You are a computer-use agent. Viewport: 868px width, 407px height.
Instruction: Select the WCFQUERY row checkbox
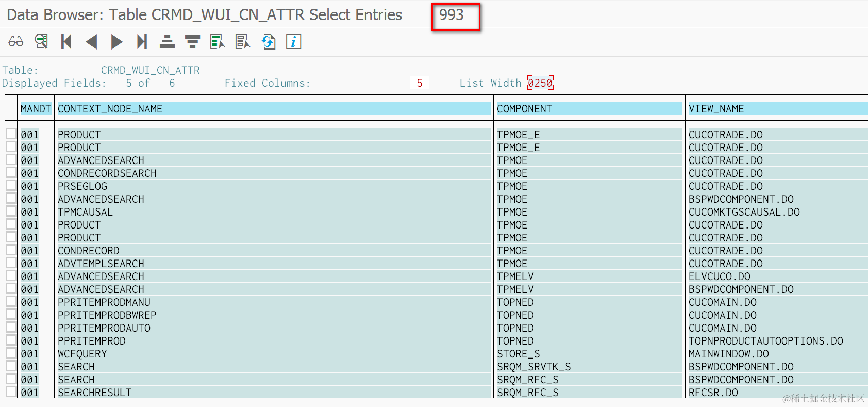[x=11, y=353]
